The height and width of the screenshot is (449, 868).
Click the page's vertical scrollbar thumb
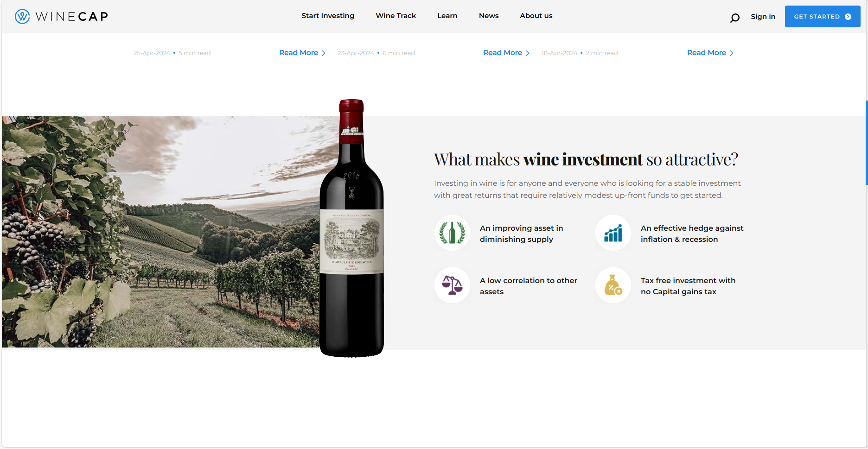(x=866, y=143)
